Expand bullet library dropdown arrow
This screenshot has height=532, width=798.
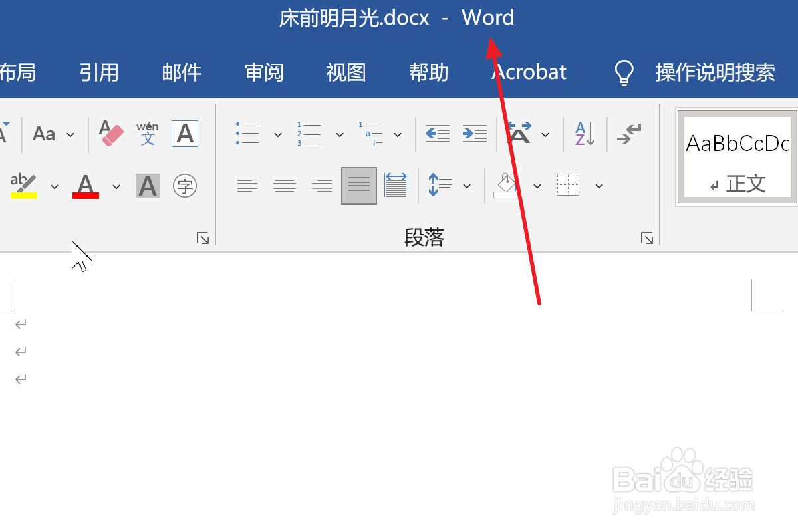[x=278, y=134]
